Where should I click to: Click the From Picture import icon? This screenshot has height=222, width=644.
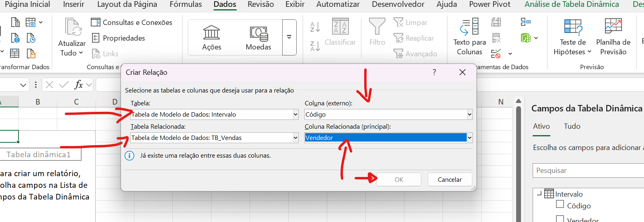[31, 22]
